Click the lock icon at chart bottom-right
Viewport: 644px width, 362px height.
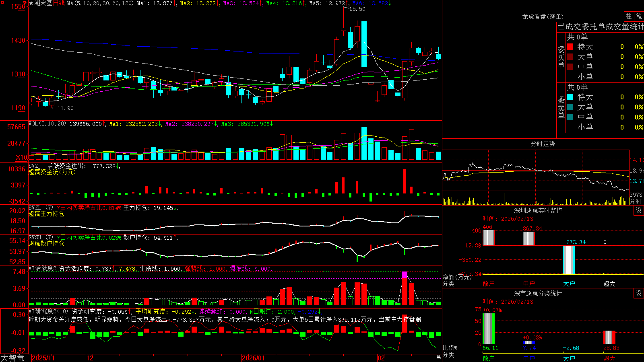point(438,357)
